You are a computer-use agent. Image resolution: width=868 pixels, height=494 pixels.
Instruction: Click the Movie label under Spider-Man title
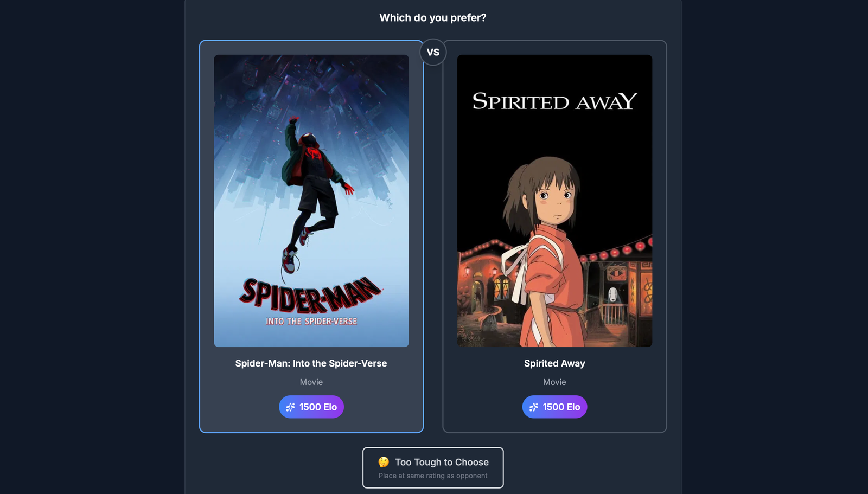tap(311, 382)
